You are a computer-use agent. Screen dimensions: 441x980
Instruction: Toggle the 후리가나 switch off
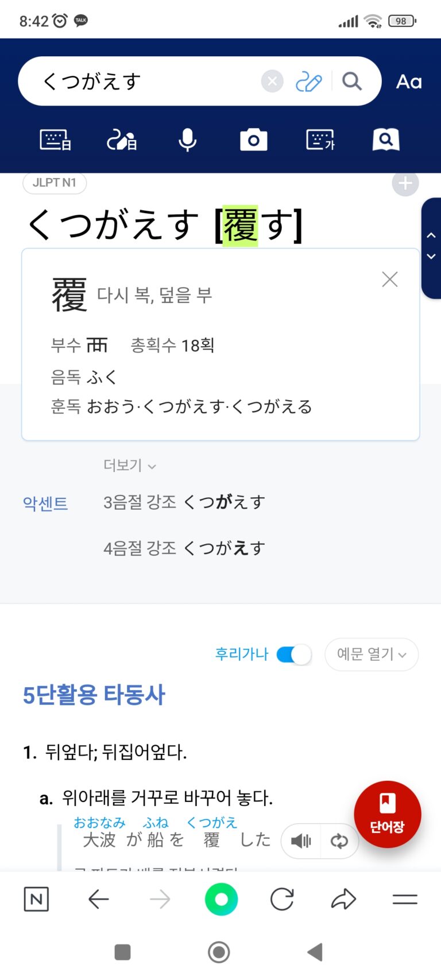(294, 654)
